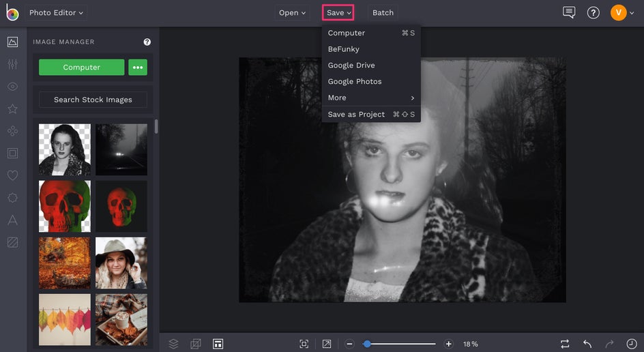Select the hanging autumn leaves thumbnail
Screen dimensions: 644x352
point(65,319)
